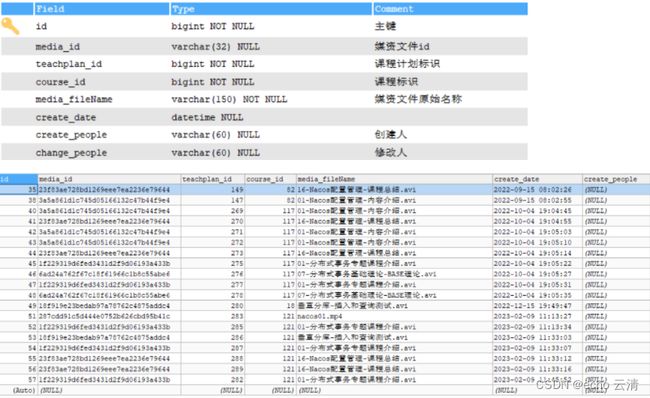This screenshot has height=398, width=650.
Task: Click the course_id data grid column header
Action: (x=270, y=179)
